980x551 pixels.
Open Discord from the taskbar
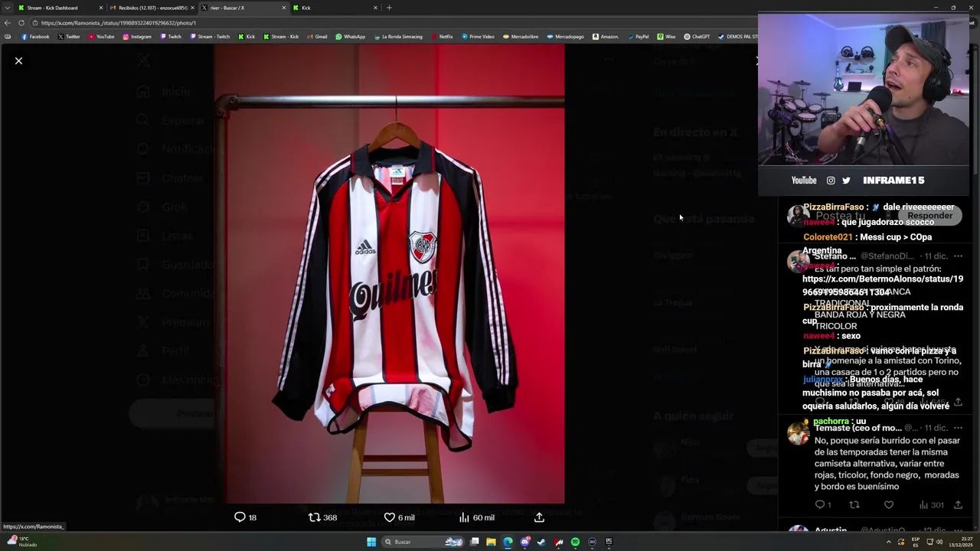(x=524, y=542)
